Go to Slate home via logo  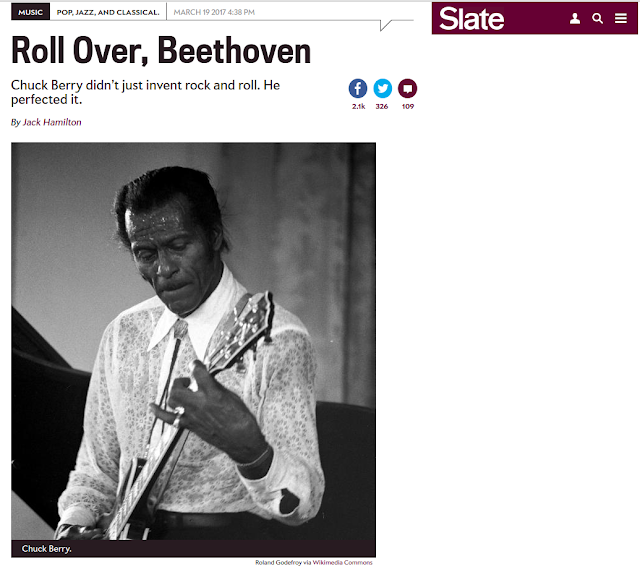(471, 19)
